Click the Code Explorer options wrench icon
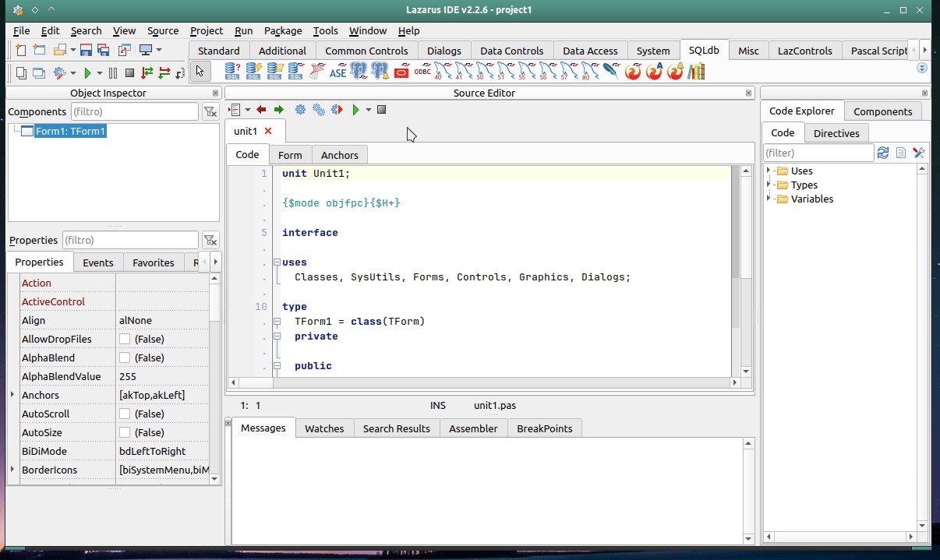This screenshot has height=560, width=940. pyautogui.click(x=919, y=153)
